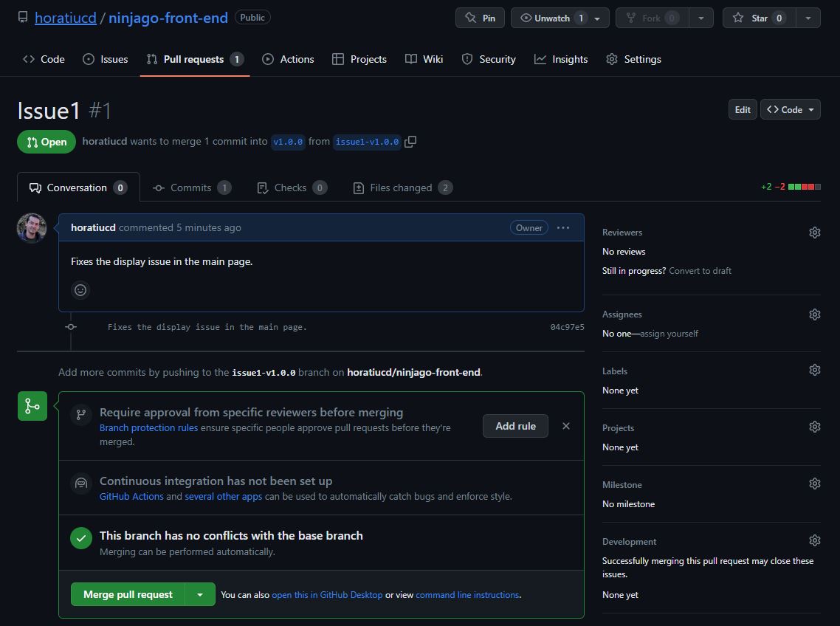Viewport: 840px width, 626px height.
Task: Dismiss the branch protection rule suggestion
Action: pos(565,426)
